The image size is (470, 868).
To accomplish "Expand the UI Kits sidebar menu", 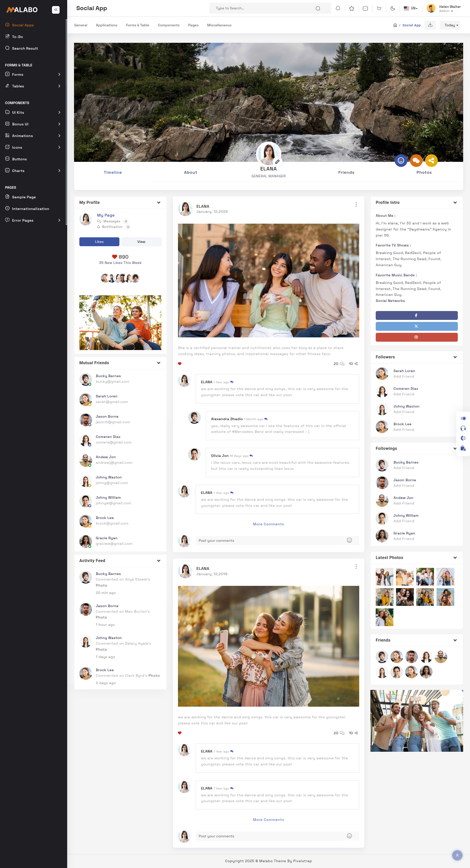I will [33, 112].
